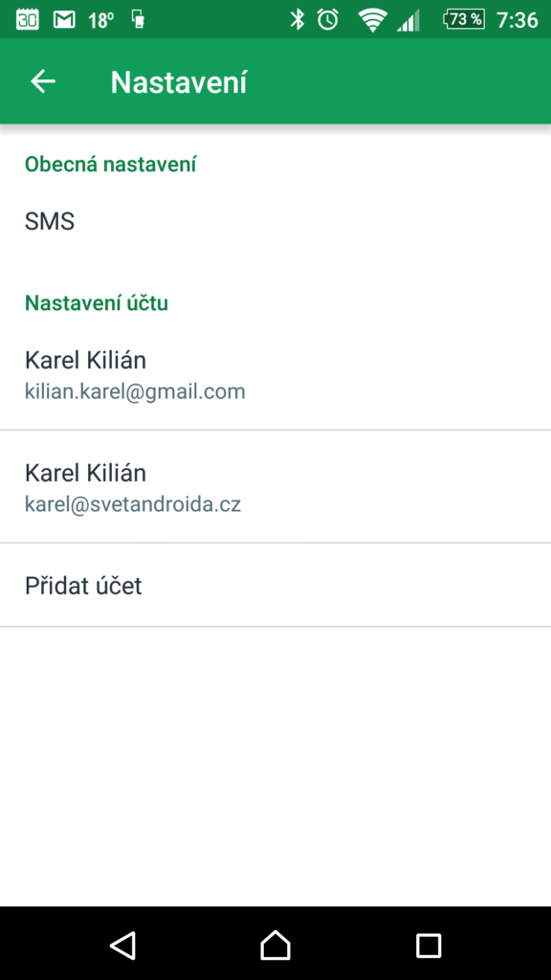This screenshot has width=551, height=980.
Task: Open the SMS settings entry
Action: tap(275, 221)
